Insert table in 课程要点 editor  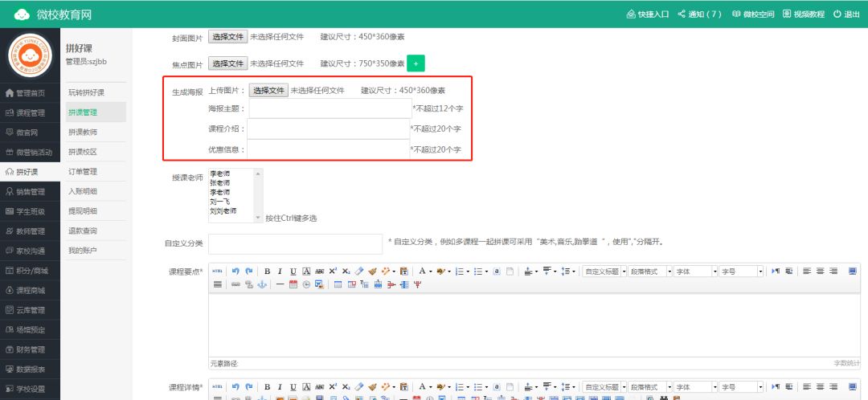click(x=338, y=284)
